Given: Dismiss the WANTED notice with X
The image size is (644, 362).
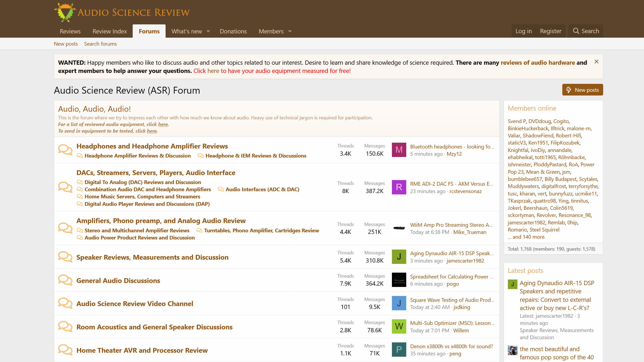Looking at the screenshot, I should (596, 62).
